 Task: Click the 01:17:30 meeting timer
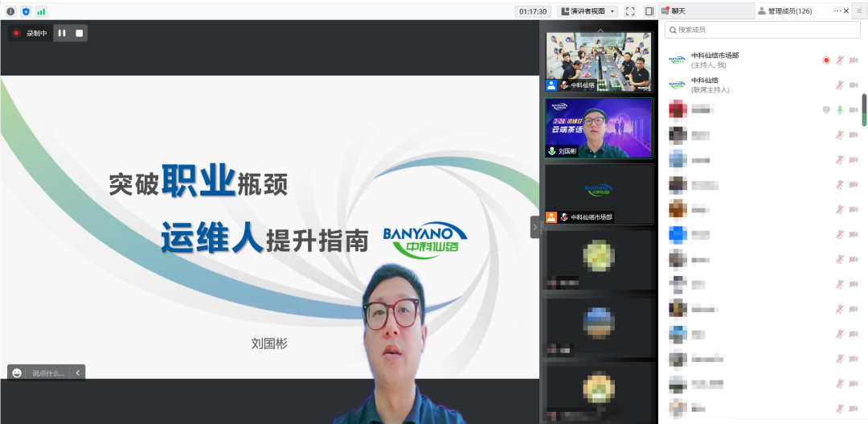click(x=533, y=11)
